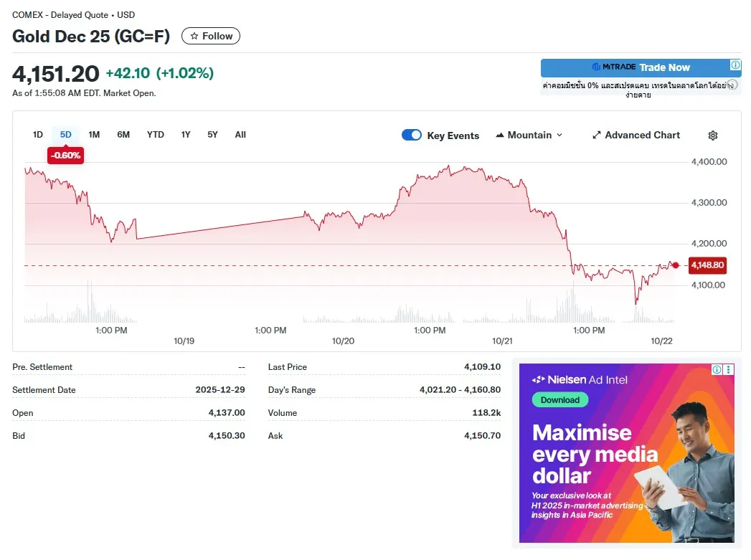Screen dimensions: 751x560
Task: Click Download button in Nielsen ad
Action: (x=559, y=400)
